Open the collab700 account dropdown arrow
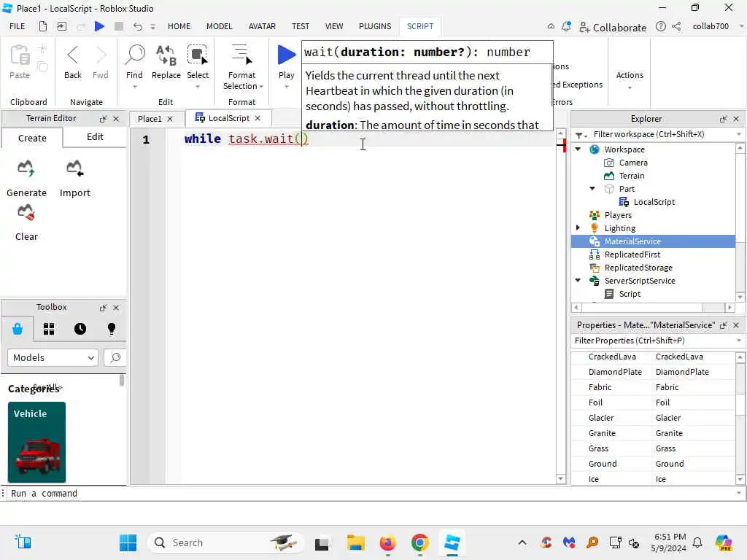The image size is (747, 560). [x=740, y=27]
